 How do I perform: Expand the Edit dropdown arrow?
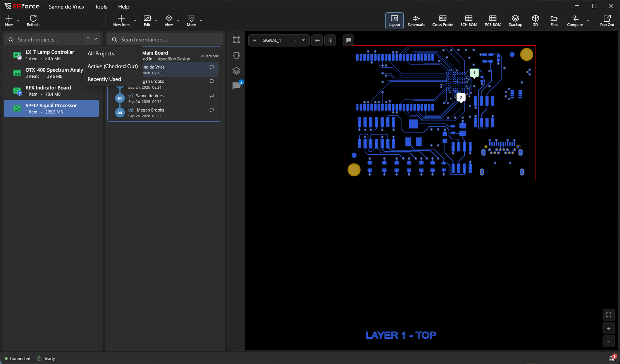tap(156, 21)
